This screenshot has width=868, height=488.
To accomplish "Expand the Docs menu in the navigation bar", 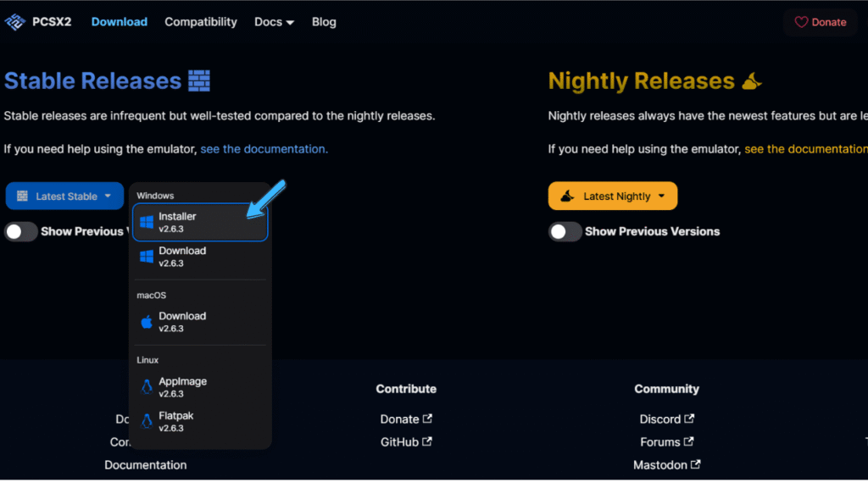I will [x=273, y=21].
